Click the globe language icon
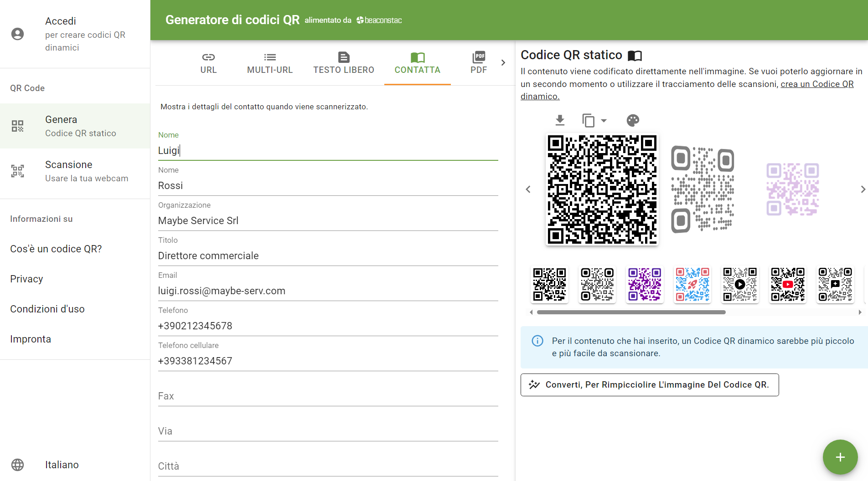 click(x=17, y=465)
